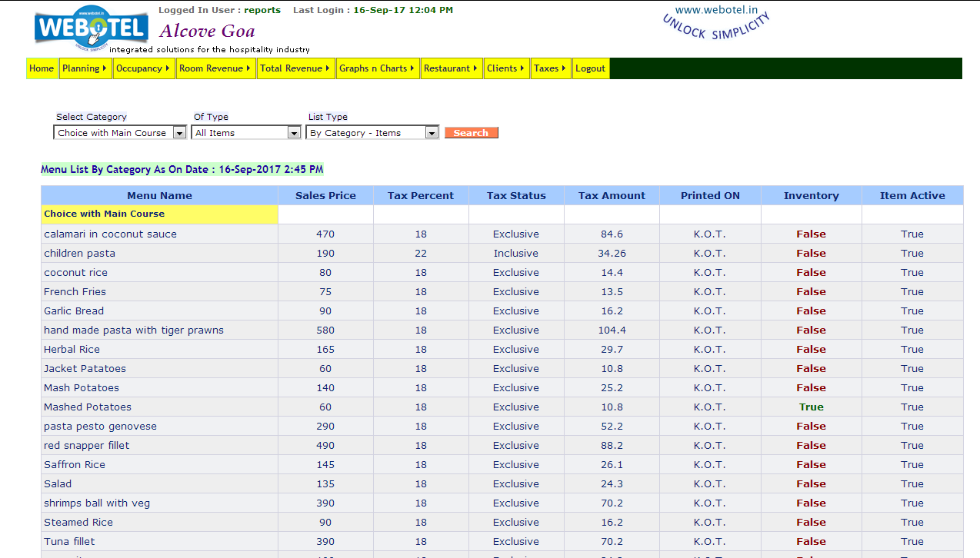Click the Menu List By Category date heading
This screenshot has width=980, height=558.
tap(182, 169)
